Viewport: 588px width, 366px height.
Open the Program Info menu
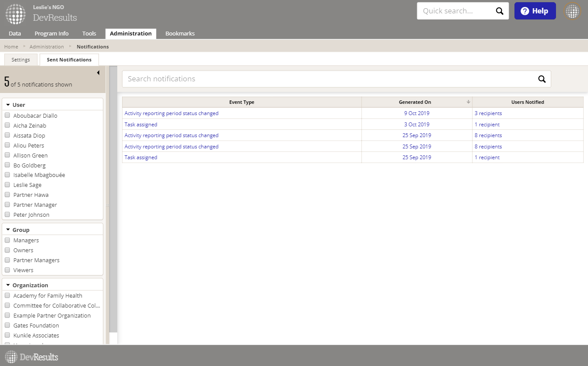point(51,33)
